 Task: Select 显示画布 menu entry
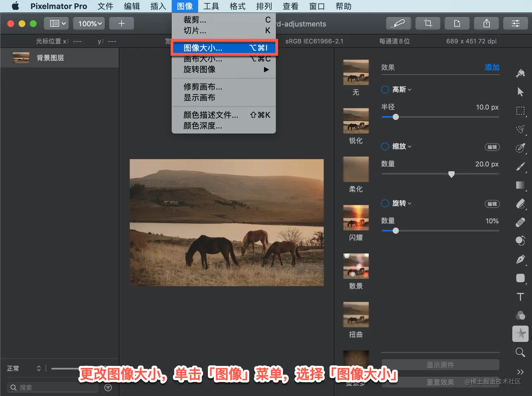pos(224,98)
